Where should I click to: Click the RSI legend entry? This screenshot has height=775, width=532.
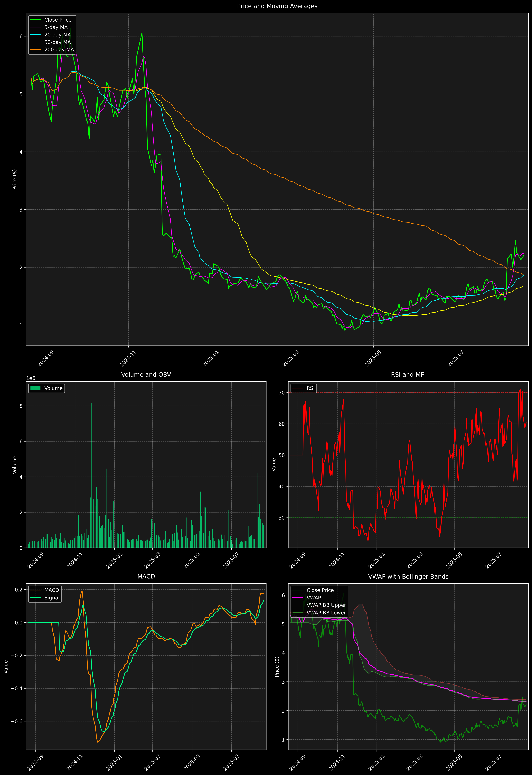[x=310, y=388]
